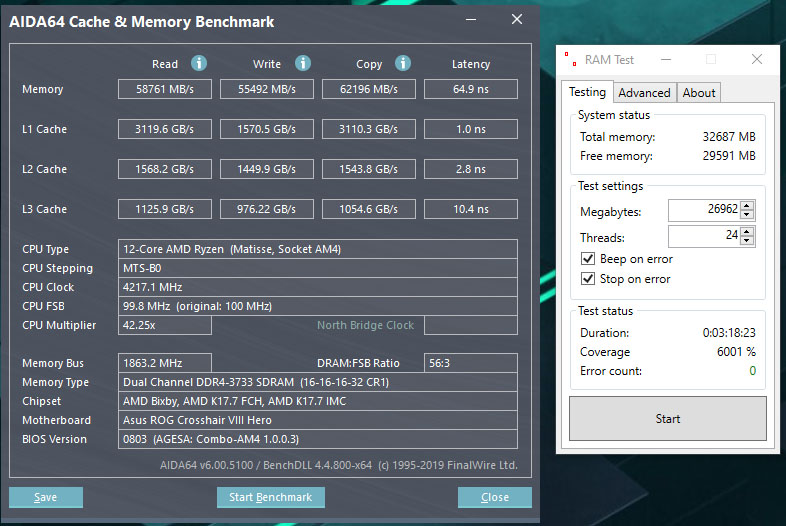Image resolution: width=786 pixels, height=526 pixels.
Task: Click L2 Cache Copy value 1543.8 GB/s
Action: (x=369, y=169)
